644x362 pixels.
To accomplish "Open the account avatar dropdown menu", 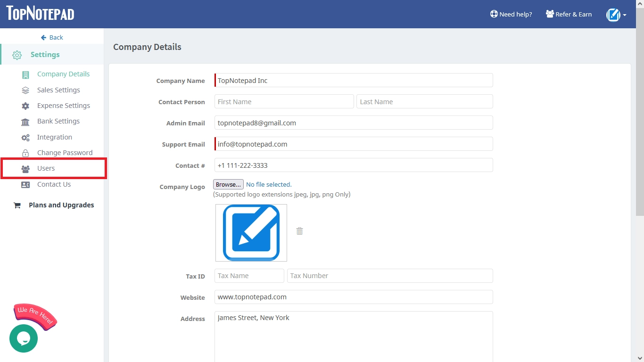I will coord(615,14).
